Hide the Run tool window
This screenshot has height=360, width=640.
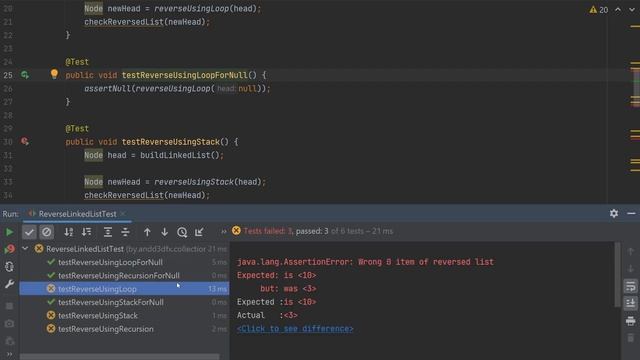(631, 213)
